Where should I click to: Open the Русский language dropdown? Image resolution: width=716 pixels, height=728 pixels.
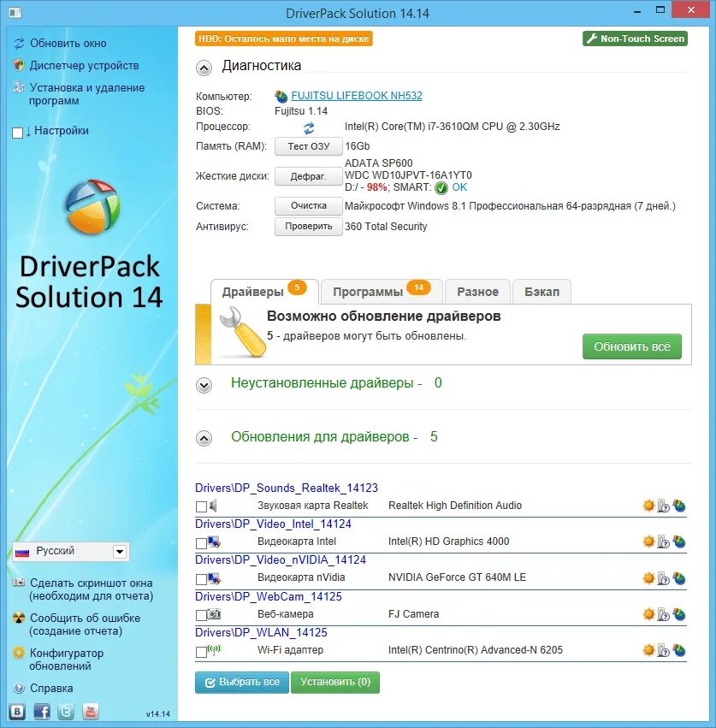click(71, 552)
